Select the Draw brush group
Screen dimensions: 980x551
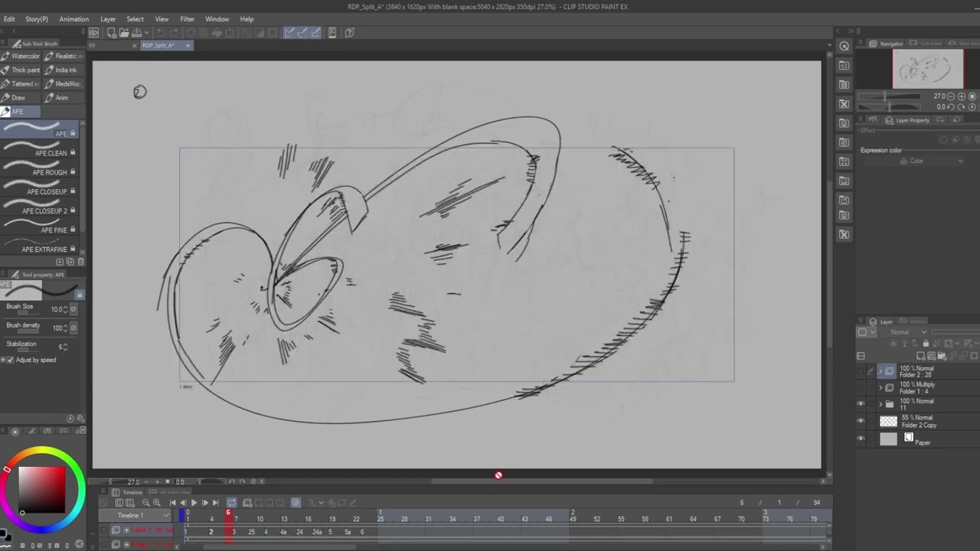pos(20,97)
